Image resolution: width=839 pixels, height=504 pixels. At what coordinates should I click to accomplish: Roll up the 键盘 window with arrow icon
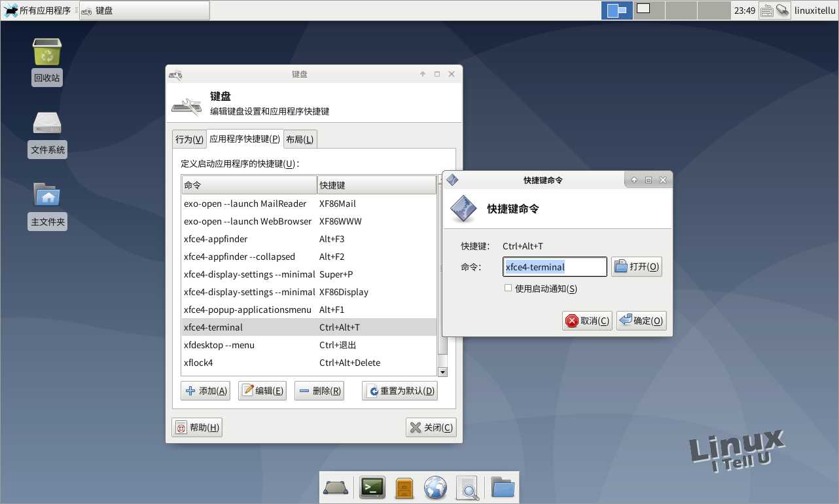pyautogui.click(x=423, y=74)
